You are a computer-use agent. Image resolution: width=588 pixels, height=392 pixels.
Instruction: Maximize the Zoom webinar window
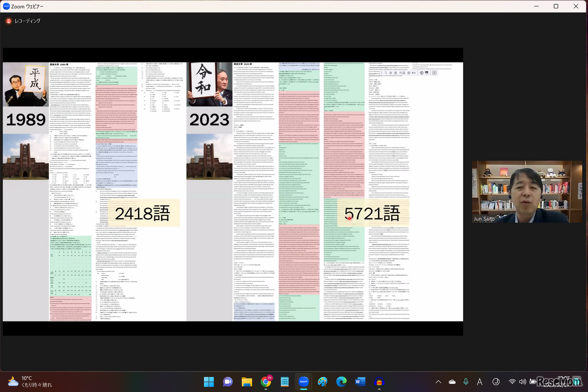coord(556,6)
